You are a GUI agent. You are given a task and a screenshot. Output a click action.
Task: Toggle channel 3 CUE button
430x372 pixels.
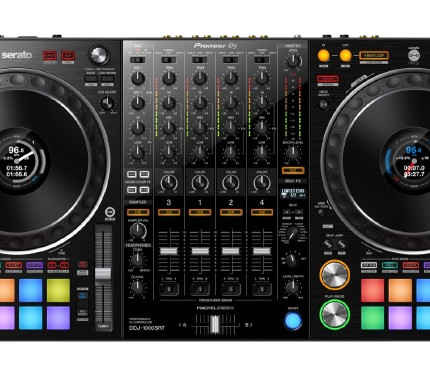[169, 212]
